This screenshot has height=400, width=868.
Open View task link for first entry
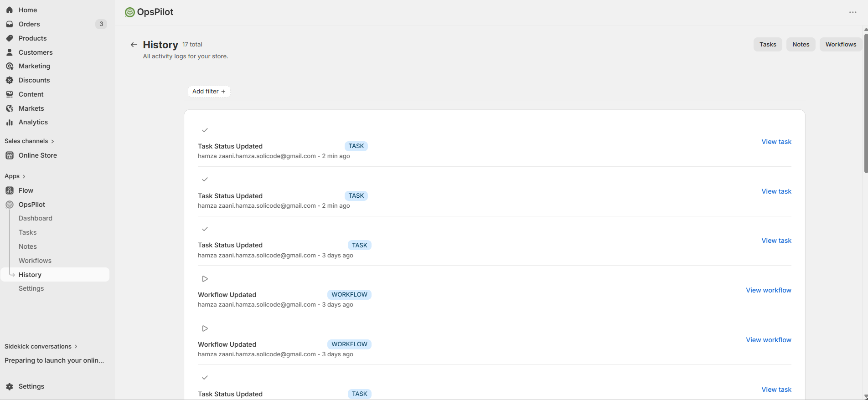click(776, 142)
